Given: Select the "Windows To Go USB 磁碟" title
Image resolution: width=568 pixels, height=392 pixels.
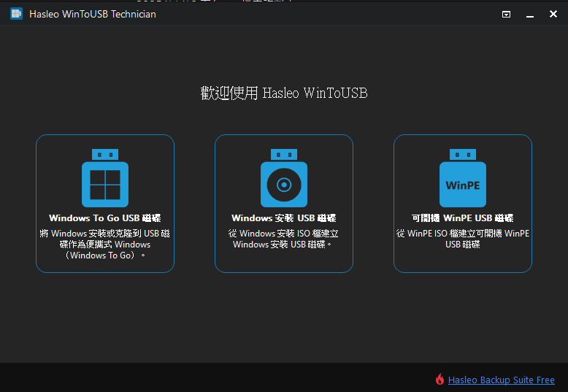Looking at the screenshot, I should click(105, 218).
